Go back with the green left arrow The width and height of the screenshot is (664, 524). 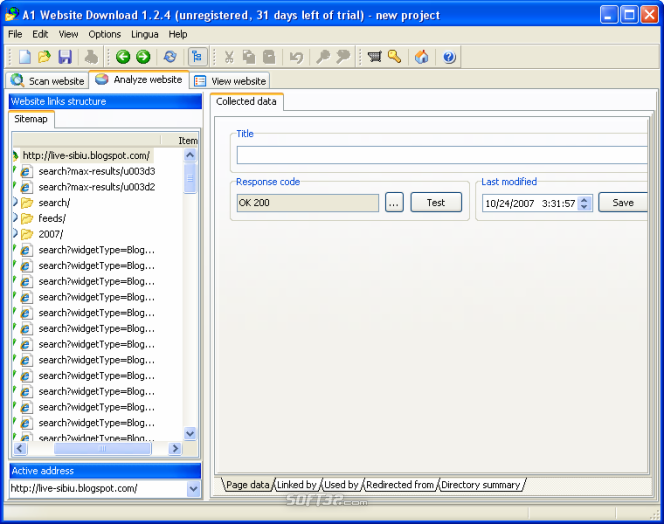(123, 57)
